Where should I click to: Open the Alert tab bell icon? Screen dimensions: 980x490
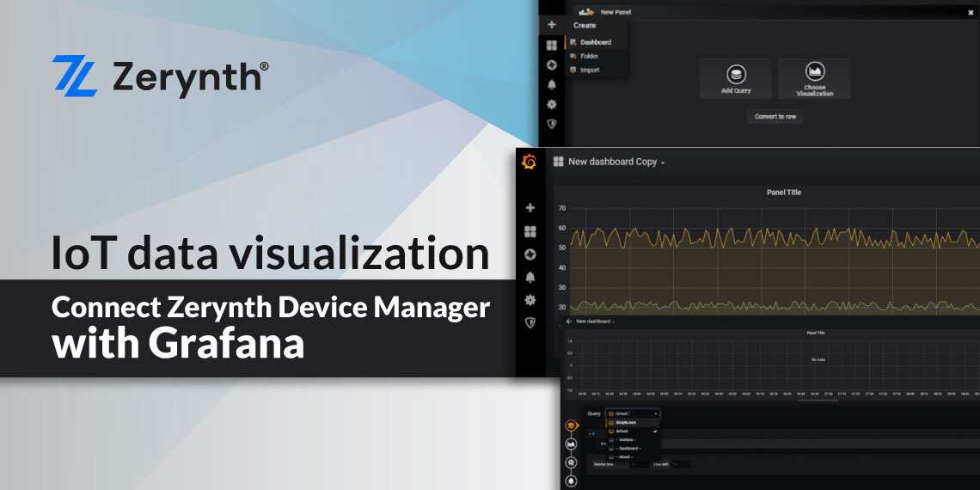[x=571, y=481]
